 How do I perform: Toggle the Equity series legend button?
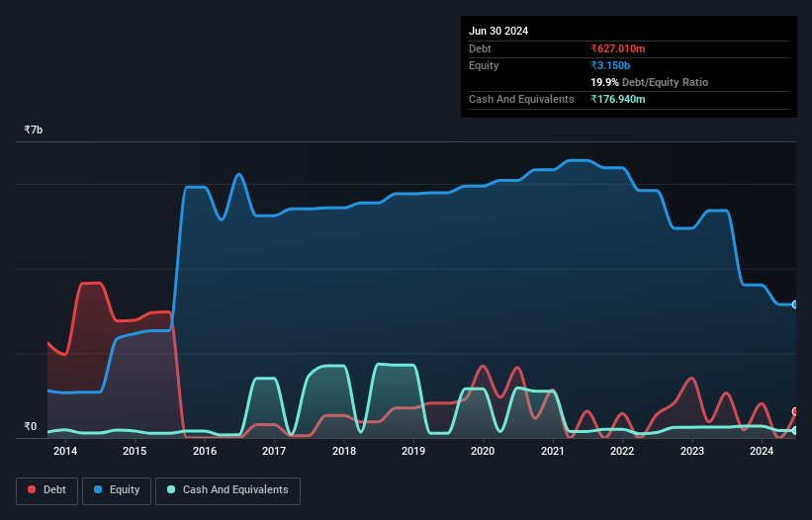coord(117,490)
